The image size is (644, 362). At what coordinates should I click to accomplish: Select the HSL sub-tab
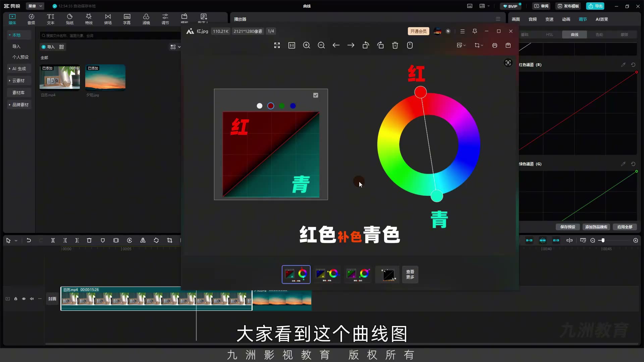(549, 35)
